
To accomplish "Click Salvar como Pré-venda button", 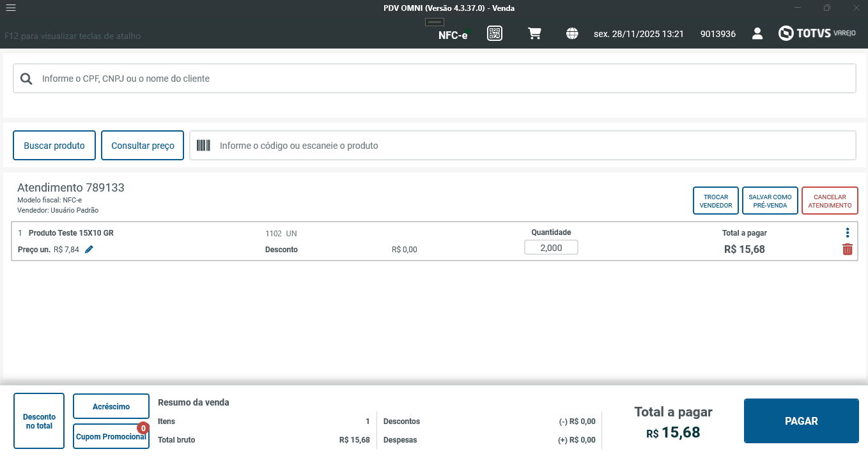I will pyautogui.click(x=770, y=201).
